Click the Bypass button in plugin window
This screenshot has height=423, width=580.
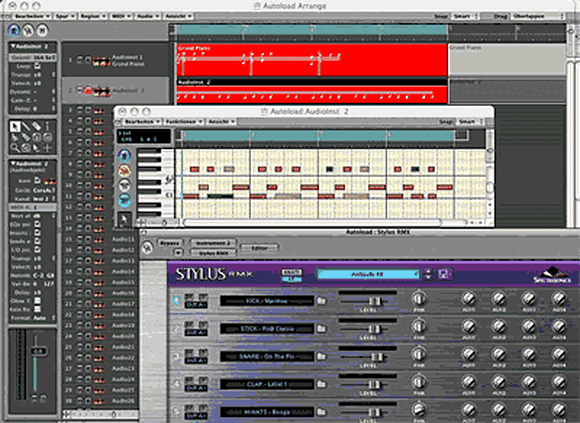click(x=170, y=243)
